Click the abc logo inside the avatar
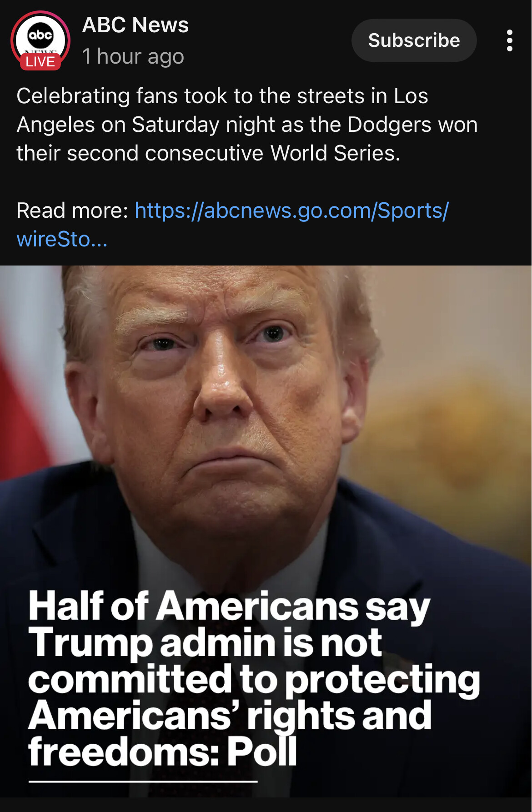 (40, 35)
